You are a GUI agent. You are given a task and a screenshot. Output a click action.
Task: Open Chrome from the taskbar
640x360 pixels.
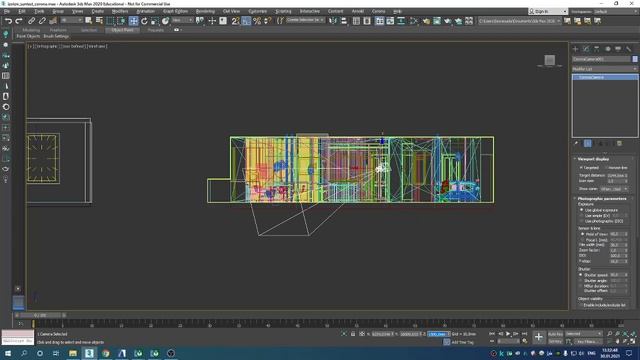tap(106, 353)
